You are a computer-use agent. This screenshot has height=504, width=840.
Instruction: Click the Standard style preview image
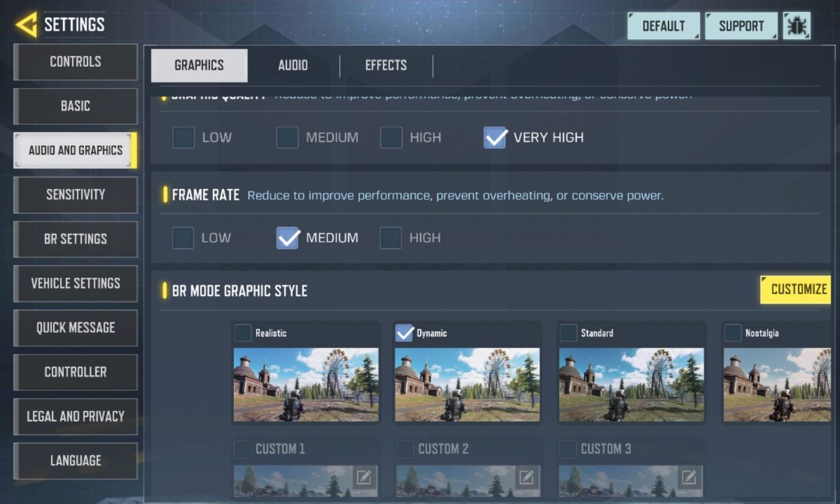pos(632,385)
